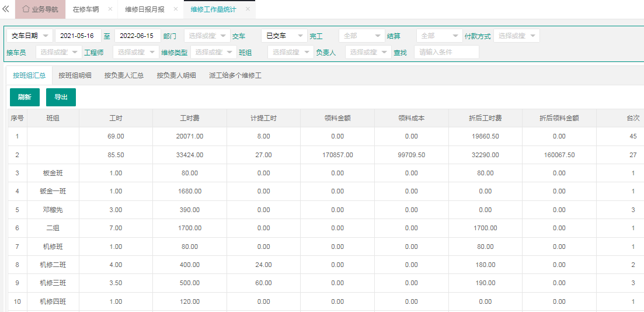Select 维修工作量统计 tab
This screenshot has height=312, width=644.
tap(214, 9)
